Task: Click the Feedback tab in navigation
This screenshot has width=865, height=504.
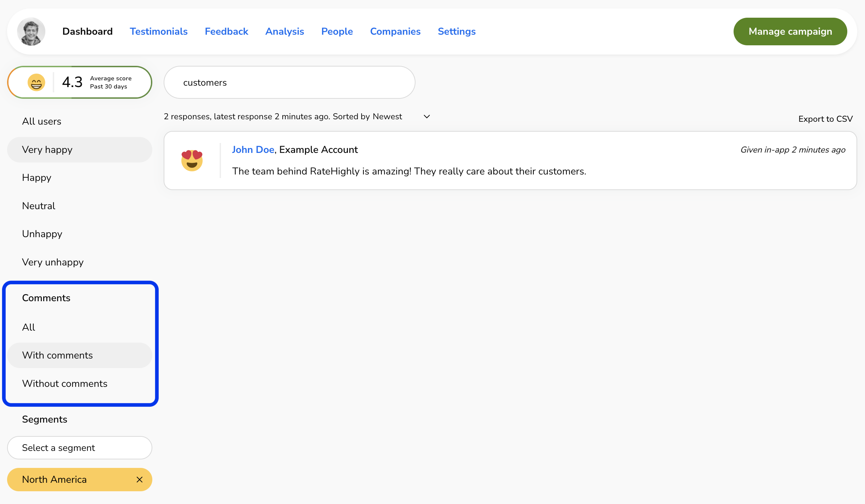Action: point(227,31)
